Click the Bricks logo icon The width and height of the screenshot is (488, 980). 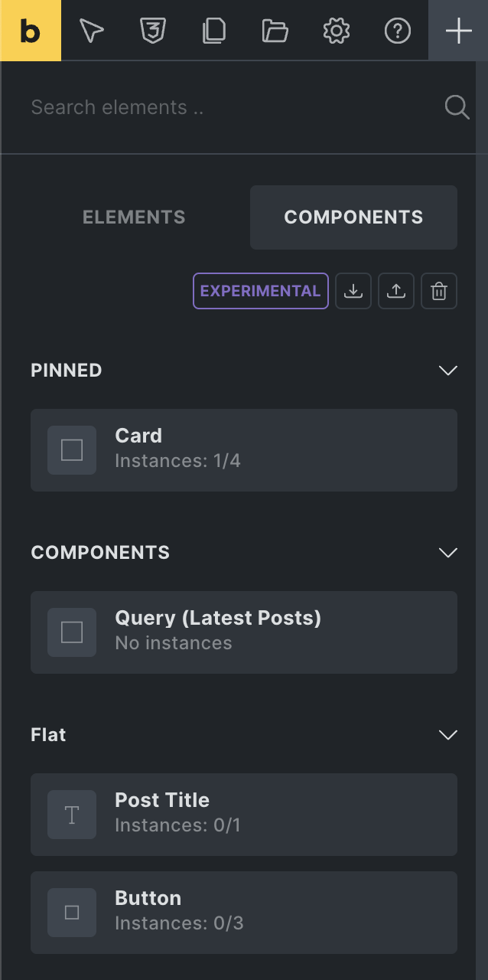tap(30, 31)
